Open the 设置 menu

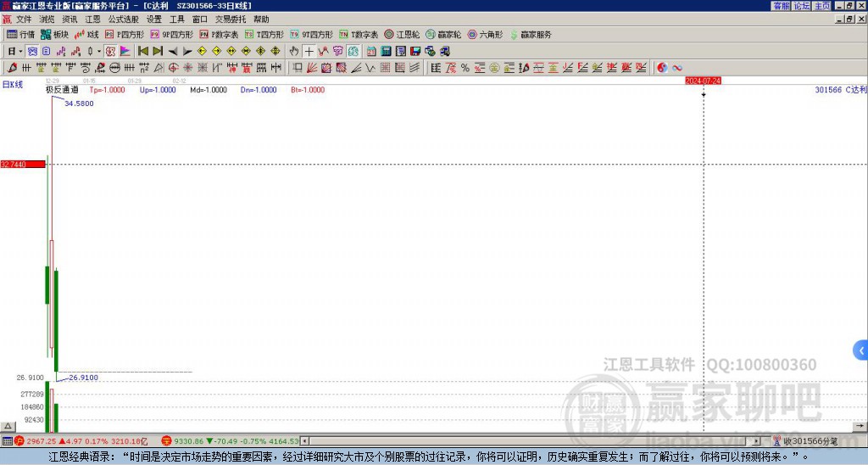(x=154, y=20)
